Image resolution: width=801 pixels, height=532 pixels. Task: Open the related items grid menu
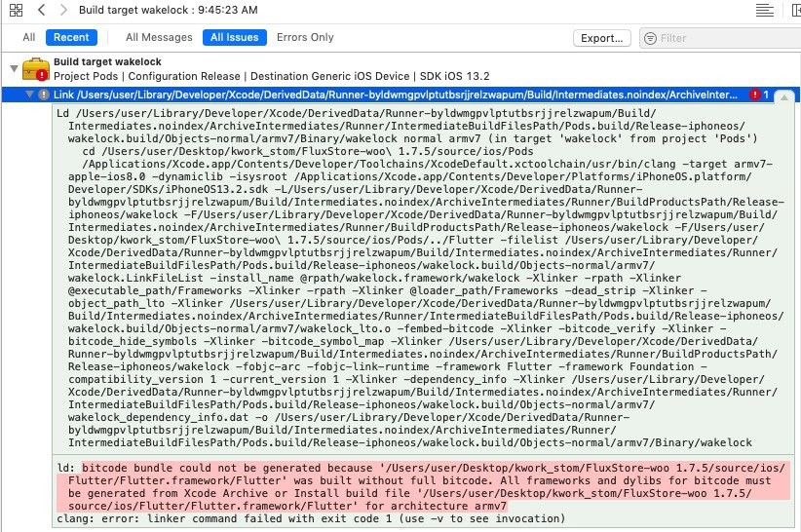[x=16, y=10]
